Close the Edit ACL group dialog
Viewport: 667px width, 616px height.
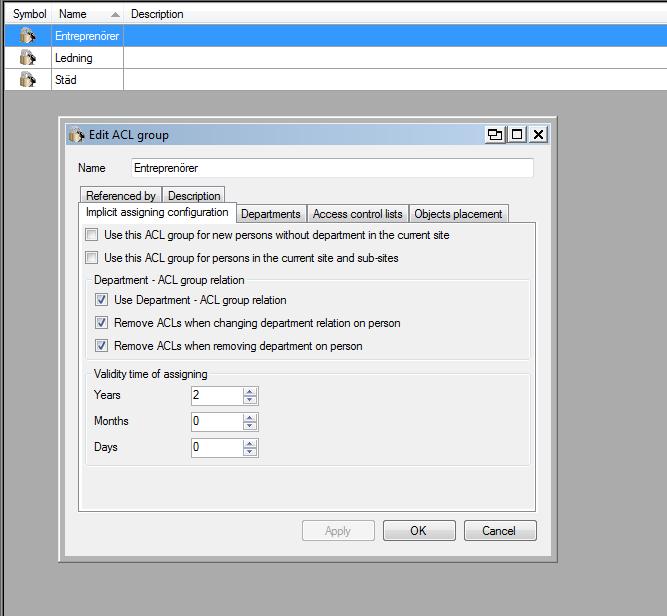[x=538, y=135]
